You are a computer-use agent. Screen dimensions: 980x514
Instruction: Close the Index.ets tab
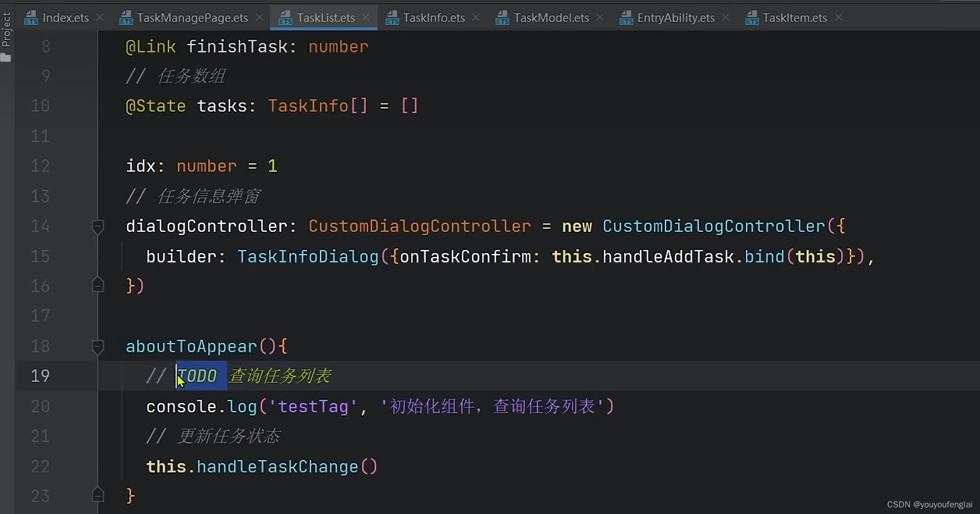click(x=100, y=17)
